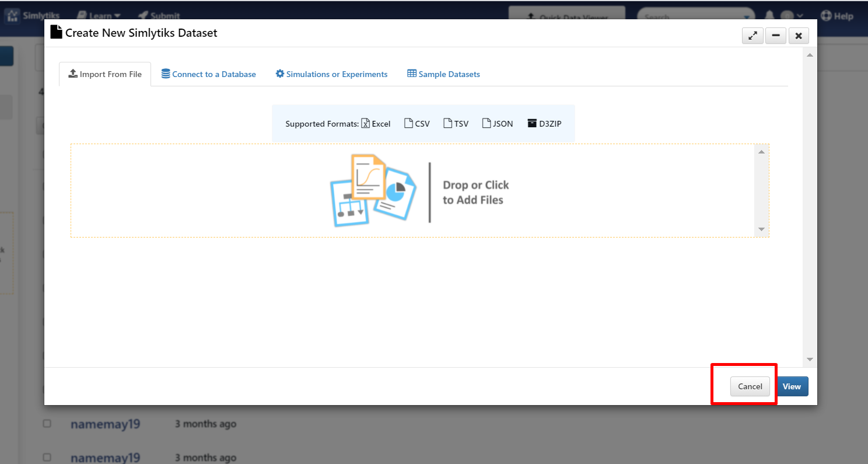Switch to Connect to a Database tab
The height and width of the screenshot is (464, 868).
208,74
